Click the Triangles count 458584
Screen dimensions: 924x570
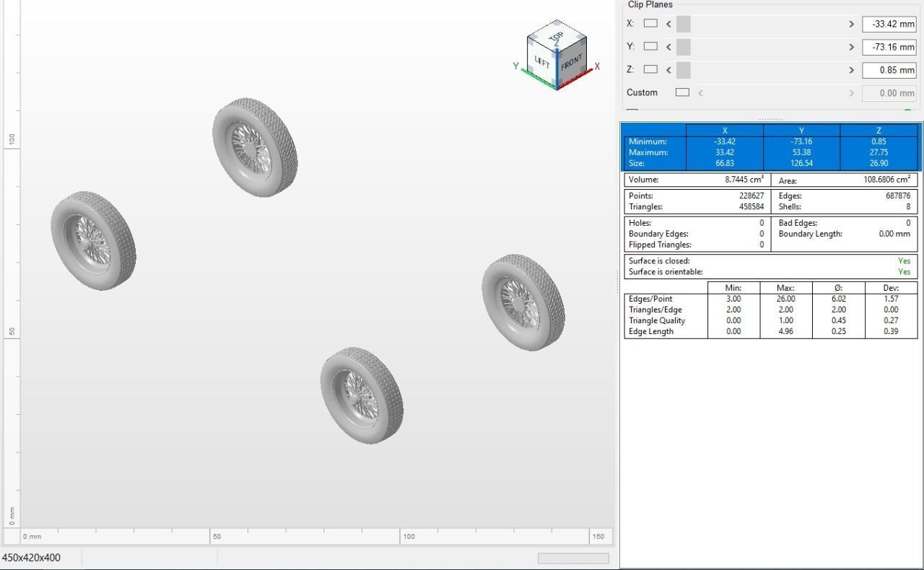coord(750,206)
